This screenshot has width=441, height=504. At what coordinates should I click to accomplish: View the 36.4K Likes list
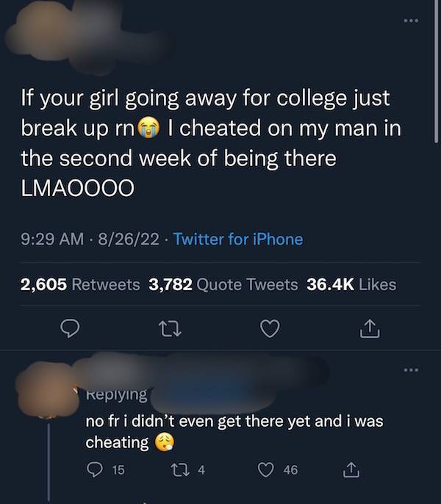click(x=351, y=284)
